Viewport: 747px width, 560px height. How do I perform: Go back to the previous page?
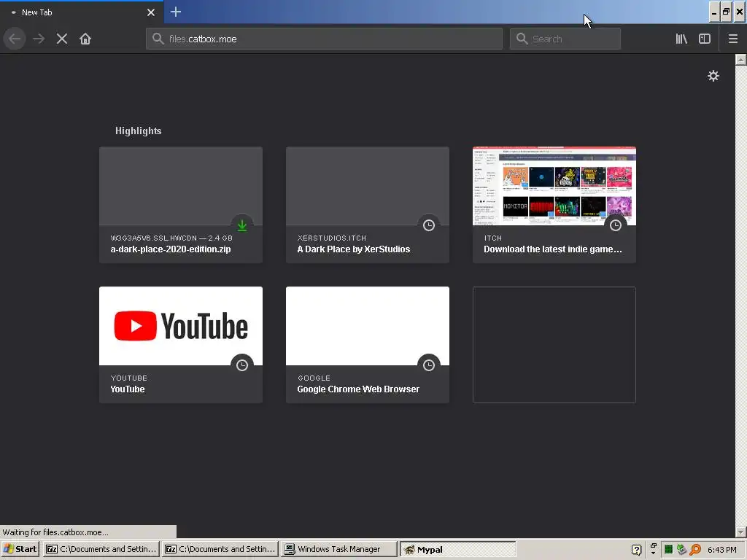[x=15, y=39]
